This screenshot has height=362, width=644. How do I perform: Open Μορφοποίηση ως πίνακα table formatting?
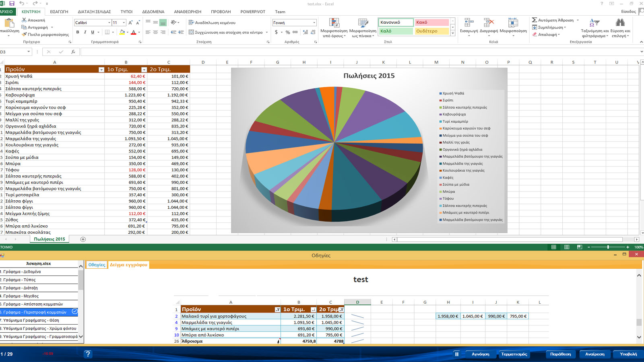pyautogui.click(x=363, y=28)
